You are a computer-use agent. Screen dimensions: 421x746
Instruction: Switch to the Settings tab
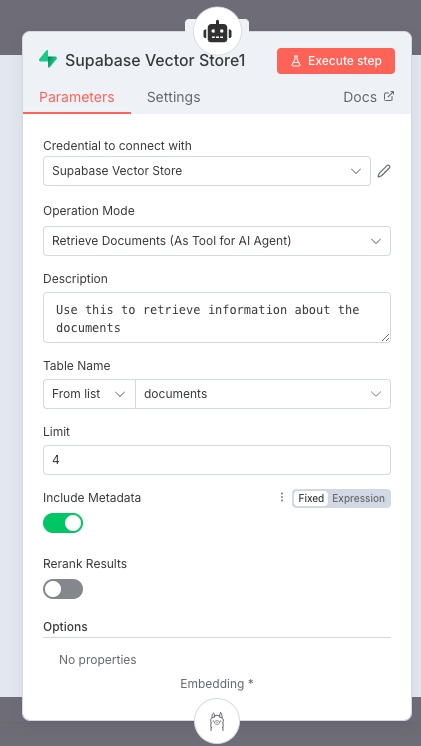pyautogui.click(x=174, y=97)
